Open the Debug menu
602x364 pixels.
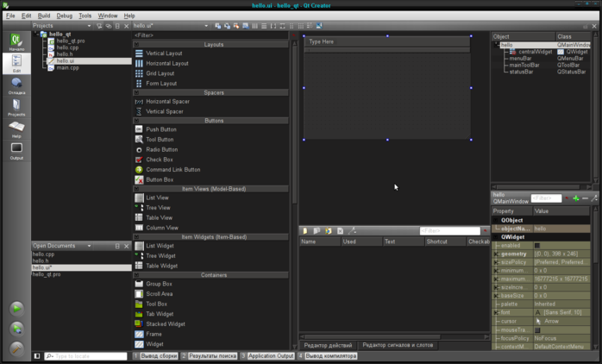[x=64, y=16]
